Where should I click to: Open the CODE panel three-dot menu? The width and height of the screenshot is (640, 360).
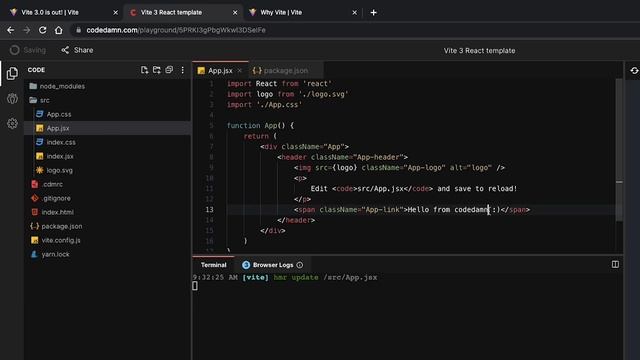tap(182, 70)
